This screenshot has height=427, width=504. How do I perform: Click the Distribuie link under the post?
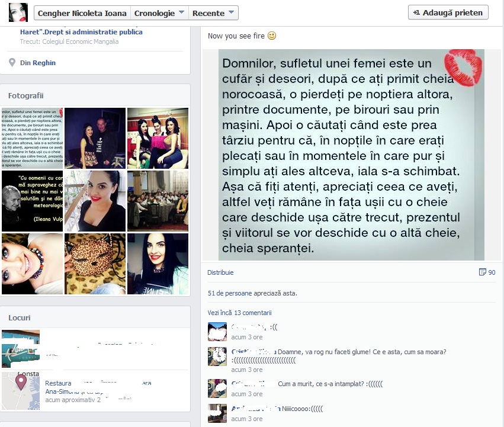(220, 272)
